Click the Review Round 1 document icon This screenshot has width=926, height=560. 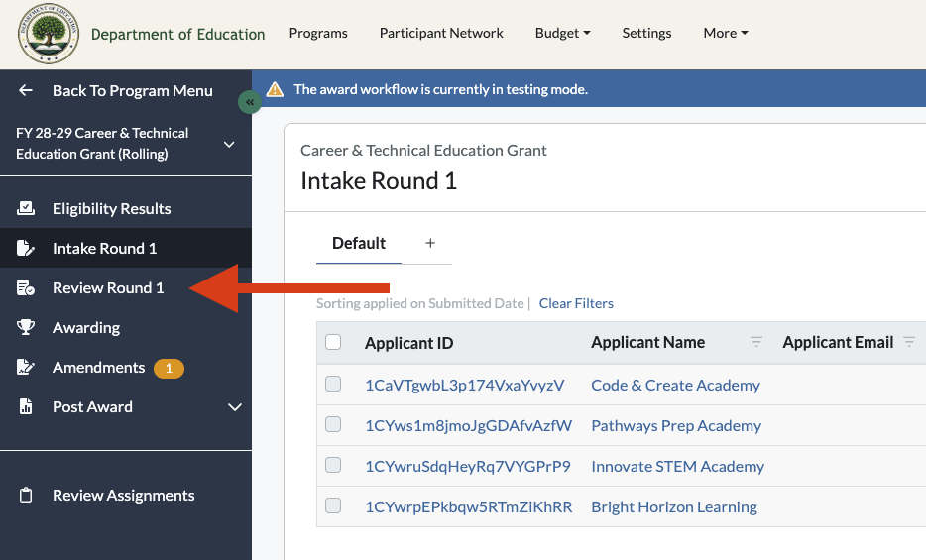pyautogui.click(x=26, y=288)
